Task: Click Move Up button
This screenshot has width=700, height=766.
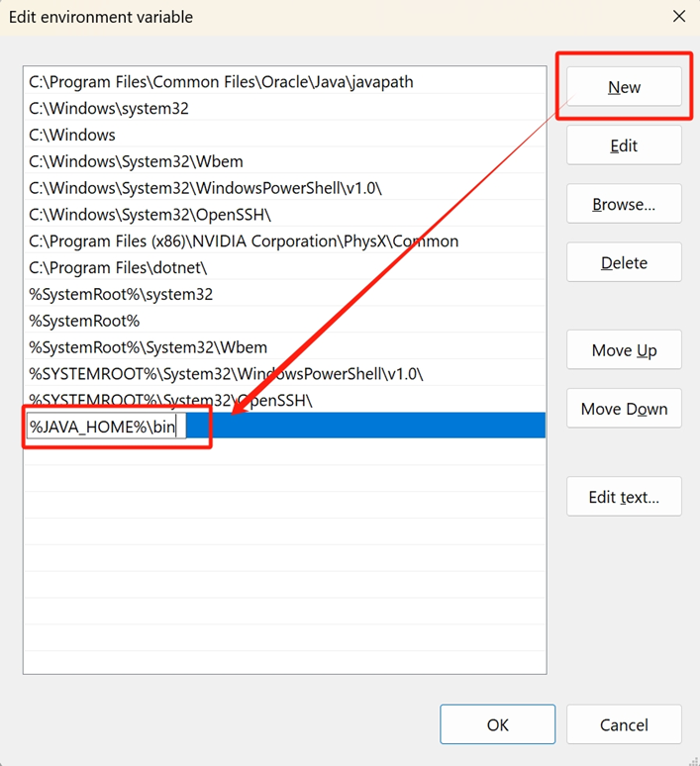Action: (624, 350)
